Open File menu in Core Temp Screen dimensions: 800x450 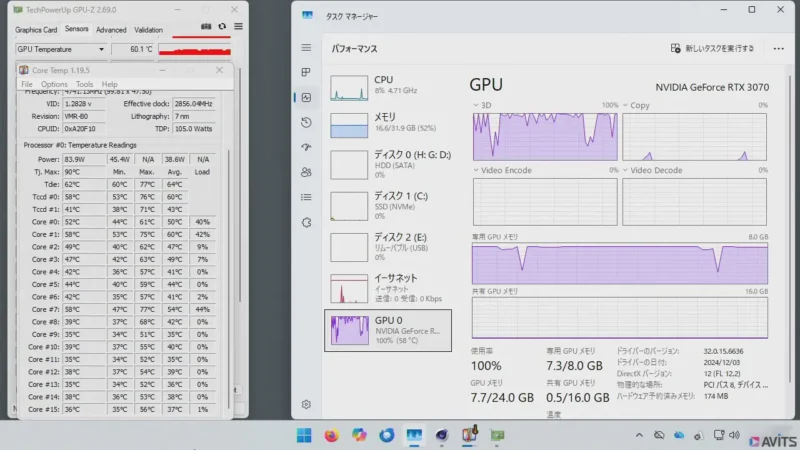click(x=27, y=84)
